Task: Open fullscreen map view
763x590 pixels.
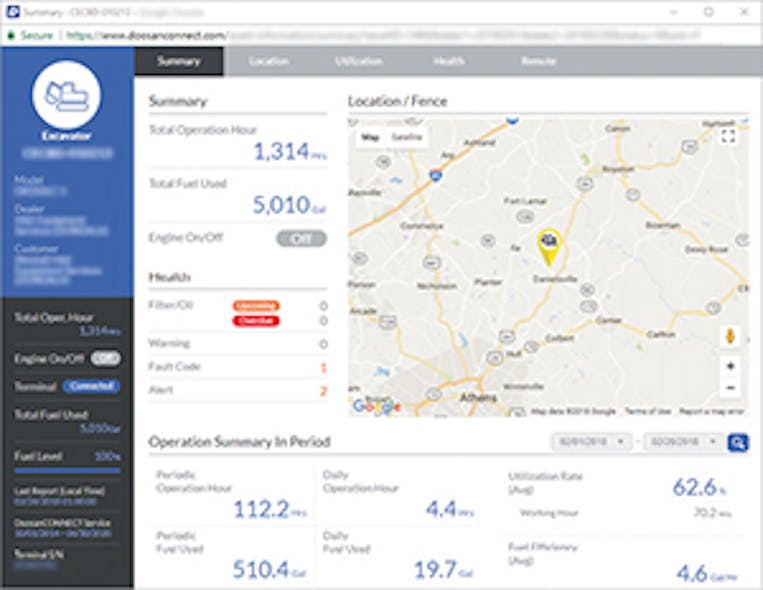Action: [x=728, y=136]
